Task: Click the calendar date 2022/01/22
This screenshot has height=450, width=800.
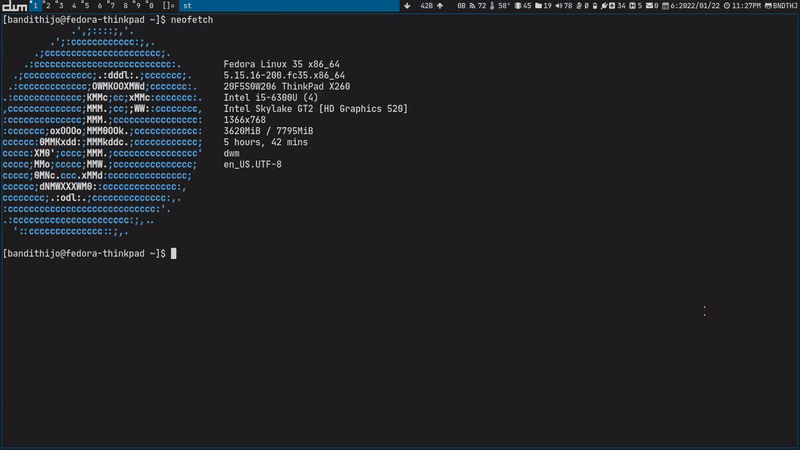Action: coord(681,6)
